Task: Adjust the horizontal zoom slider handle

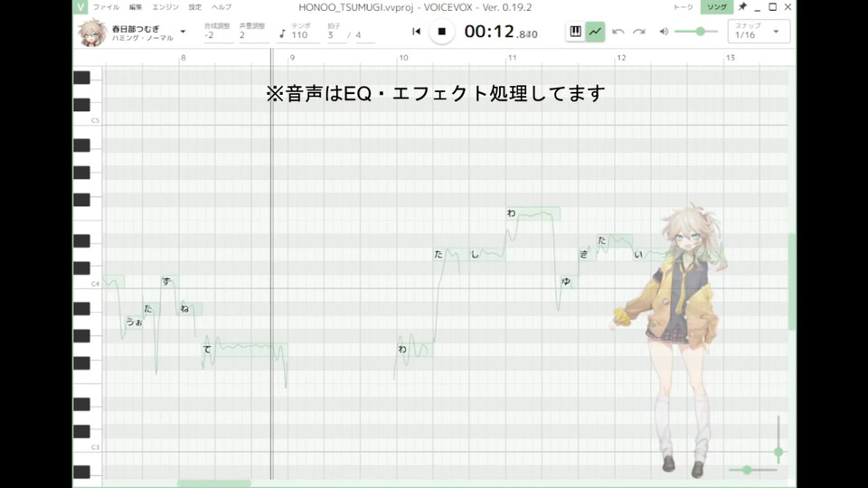Action: (x=747, y=470)
